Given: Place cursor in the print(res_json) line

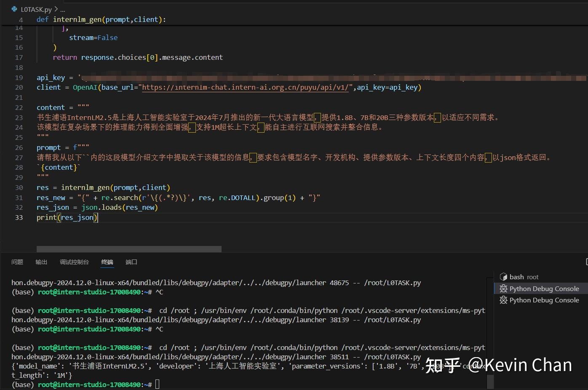Looking at the screenshot, I should point(67,217).
